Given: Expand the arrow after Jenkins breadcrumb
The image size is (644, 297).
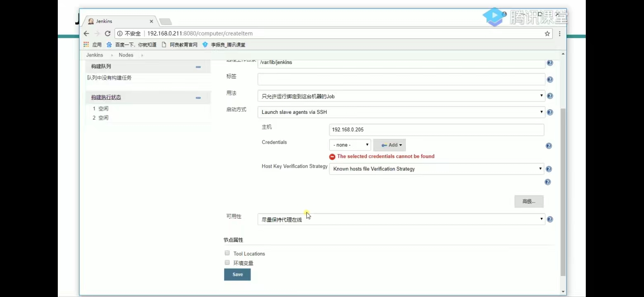Looking at the screenshot, I should pos(112,55).
